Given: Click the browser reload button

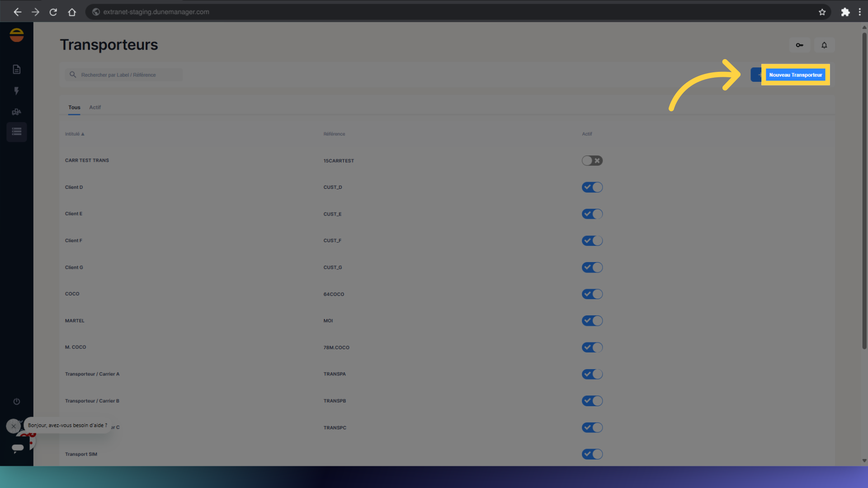Looking at the screenshot, I should coord(53,12).
